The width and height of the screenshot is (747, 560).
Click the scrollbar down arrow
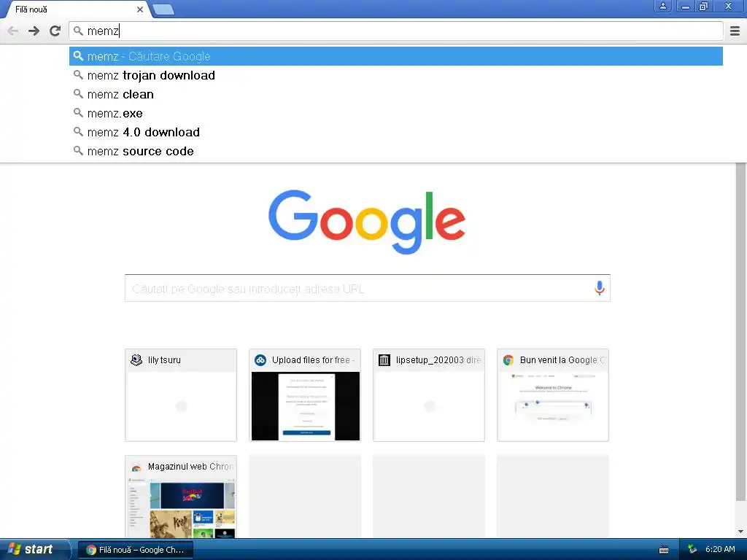741,532
